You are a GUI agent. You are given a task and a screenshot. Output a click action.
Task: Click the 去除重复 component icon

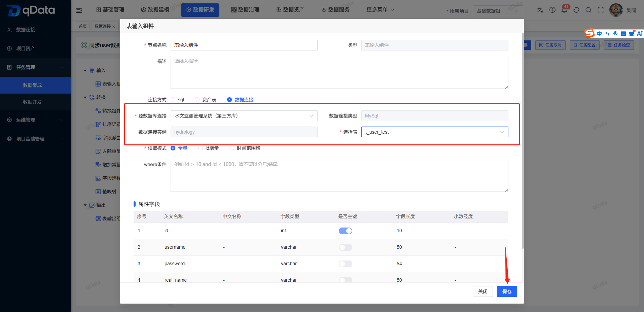[x=98, y=151]
